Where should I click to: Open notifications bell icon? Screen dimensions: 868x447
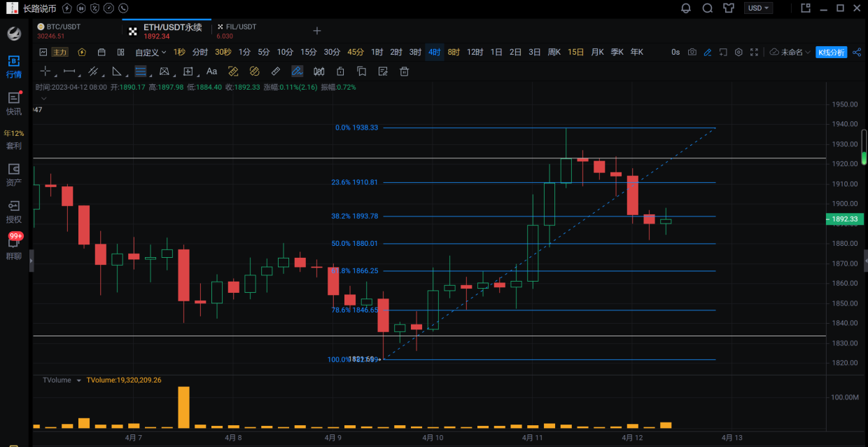click(x=686, y=8)
